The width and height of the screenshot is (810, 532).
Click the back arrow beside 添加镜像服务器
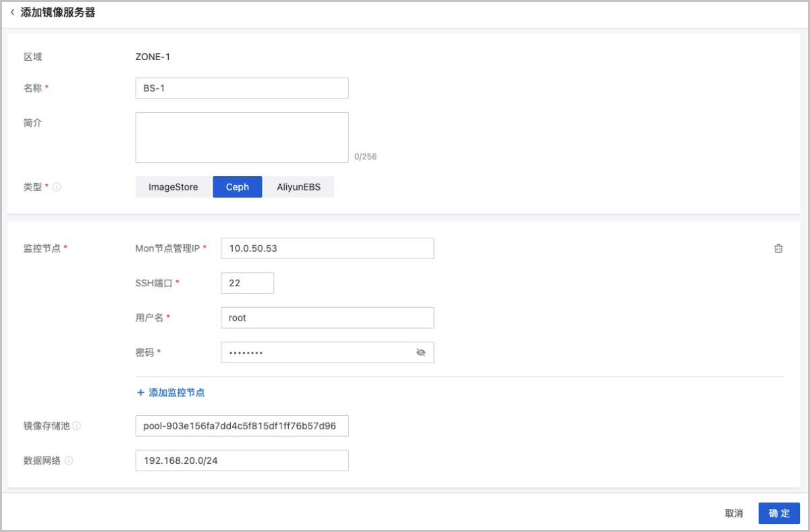point(12,13)
